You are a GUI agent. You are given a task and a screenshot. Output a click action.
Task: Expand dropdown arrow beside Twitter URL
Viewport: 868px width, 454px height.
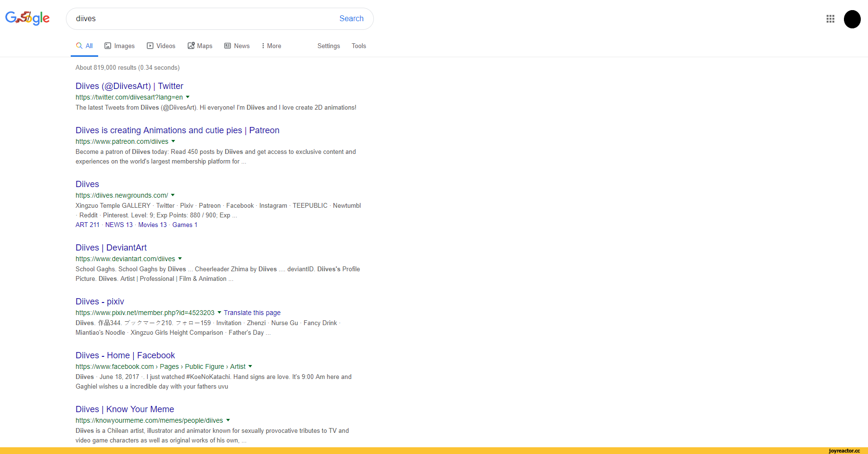tap(188, 97)
